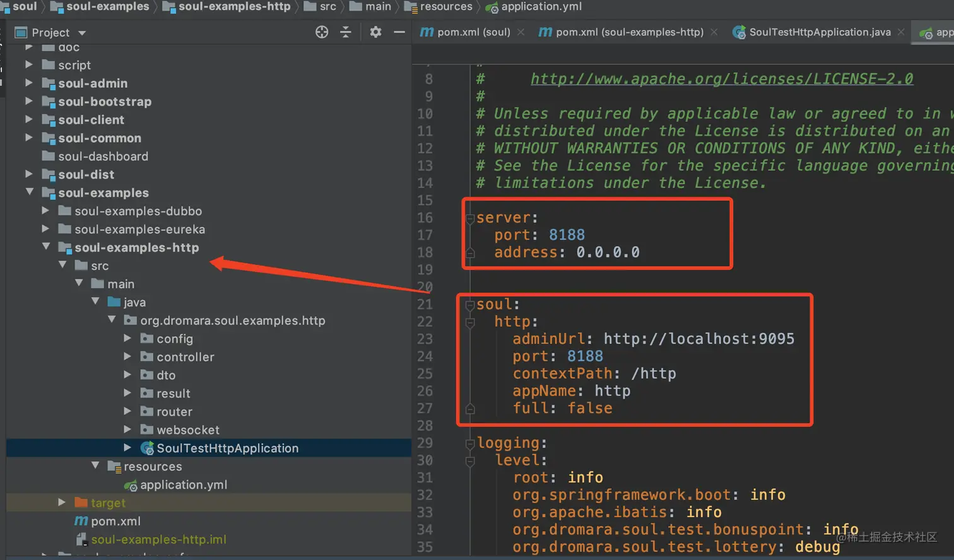Expand the script folder

(x=29, y=64)
